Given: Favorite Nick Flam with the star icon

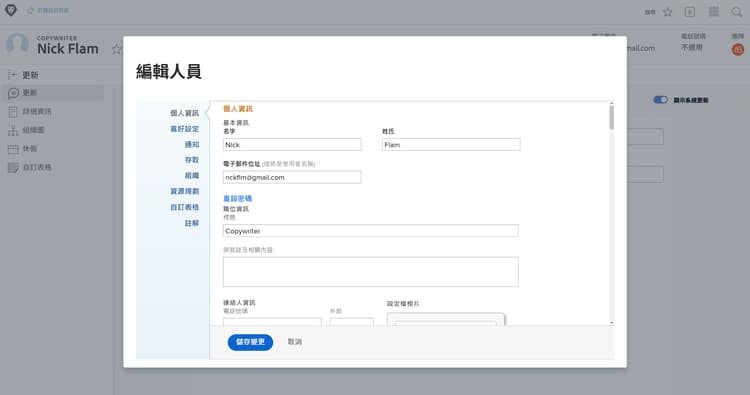Looking at the screenshot, I should click(x=116, y=49).
